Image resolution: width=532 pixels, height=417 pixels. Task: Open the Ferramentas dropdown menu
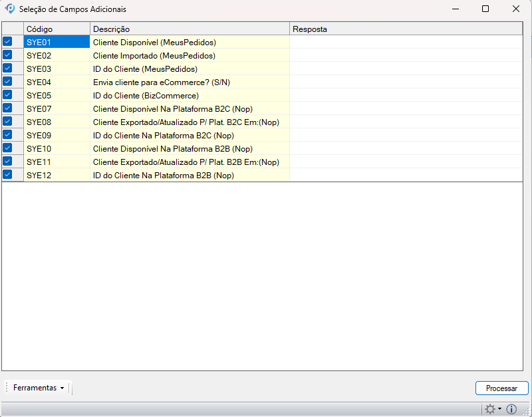click(39, 388)
